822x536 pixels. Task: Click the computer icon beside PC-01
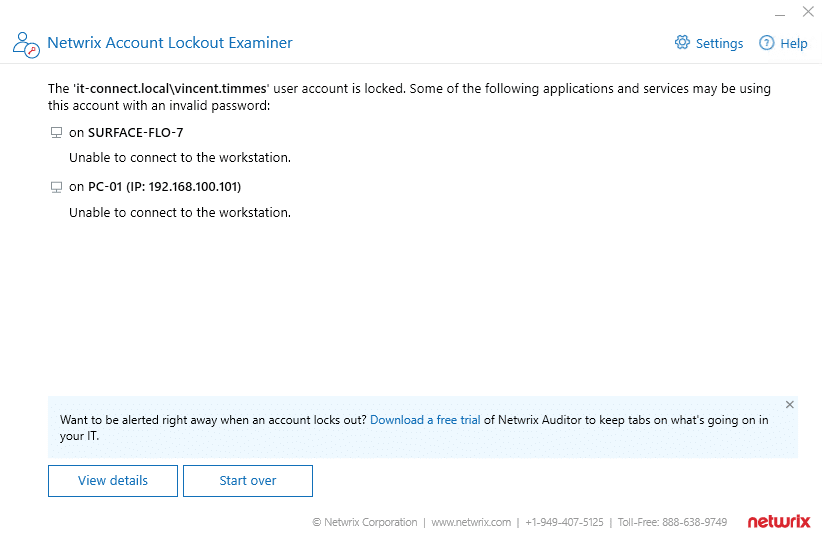tap(56, 187)
